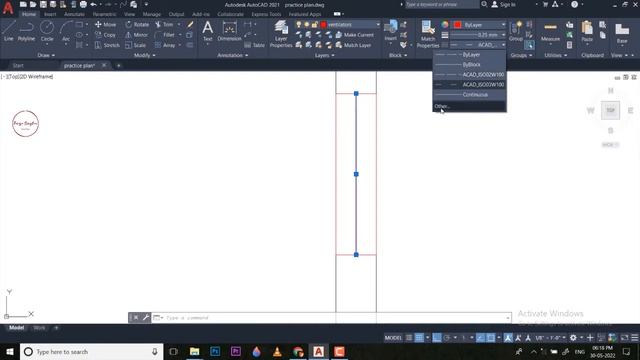Image resolution: width=640 pixels, height=360 pixels.
Task: Insert a Table
Action: [254, 45]
